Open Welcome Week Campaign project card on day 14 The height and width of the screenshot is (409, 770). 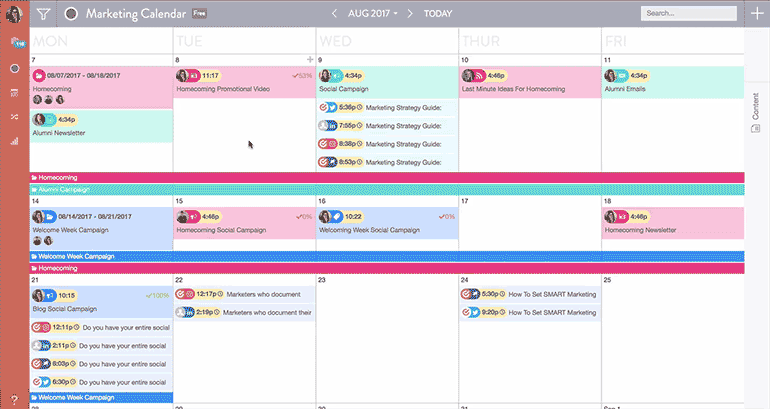(101, 228)
